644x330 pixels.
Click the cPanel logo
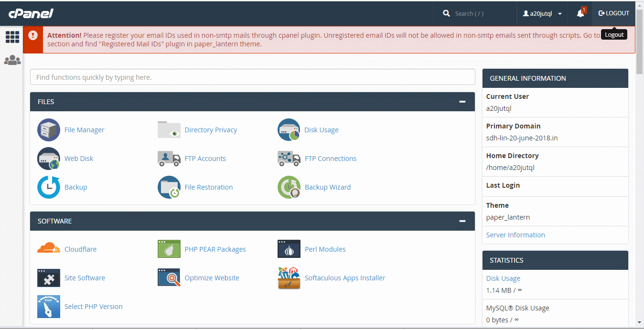(x=31, y=13)
